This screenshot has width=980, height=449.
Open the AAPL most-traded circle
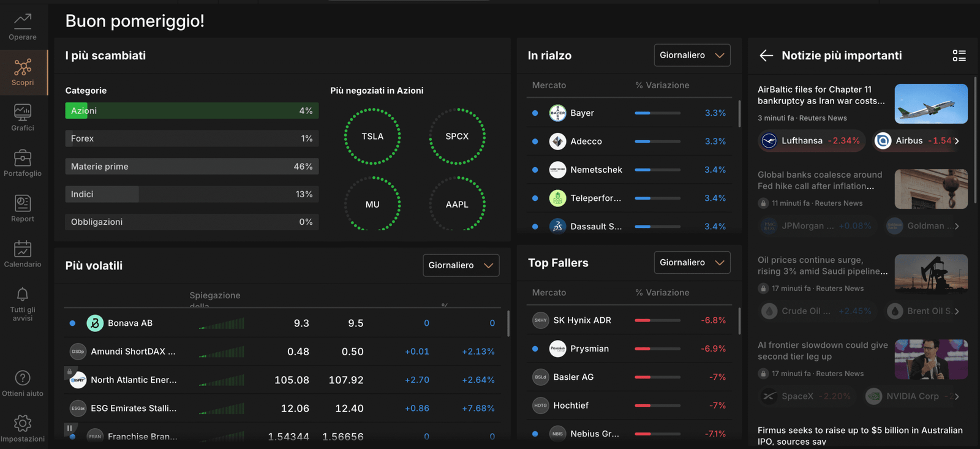coord(457,204)
